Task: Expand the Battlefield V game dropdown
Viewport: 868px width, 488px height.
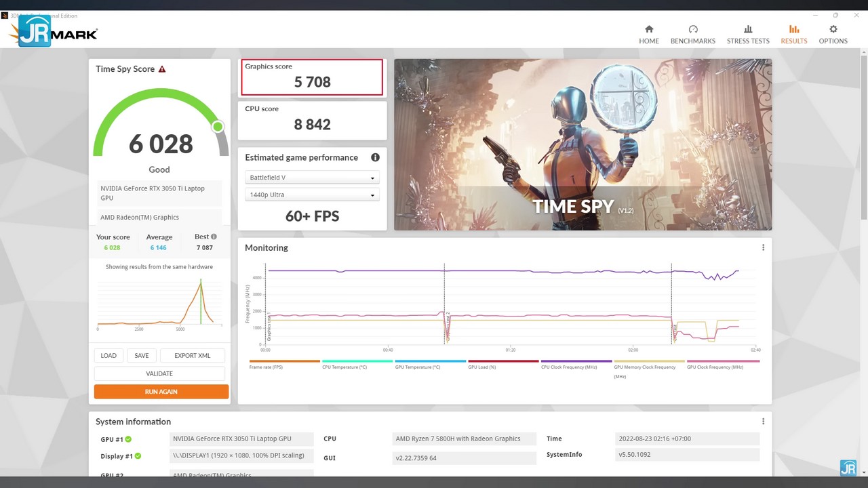Action: click(312, 178)
